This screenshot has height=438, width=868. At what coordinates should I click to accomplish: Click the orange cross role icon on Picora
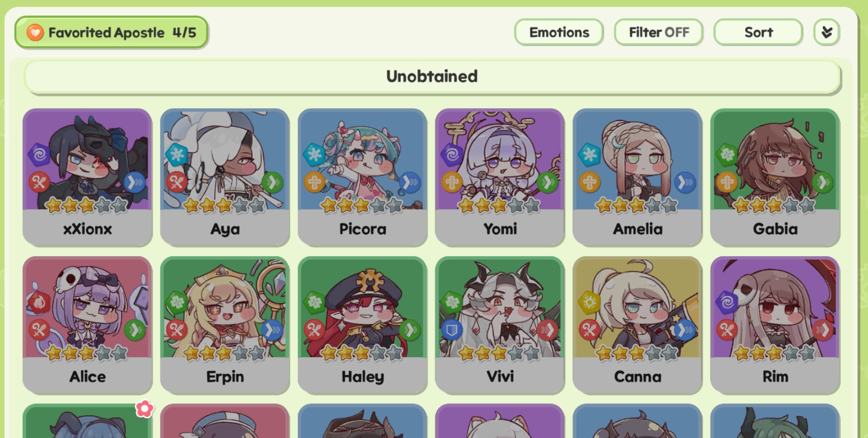tap(314, 183)
